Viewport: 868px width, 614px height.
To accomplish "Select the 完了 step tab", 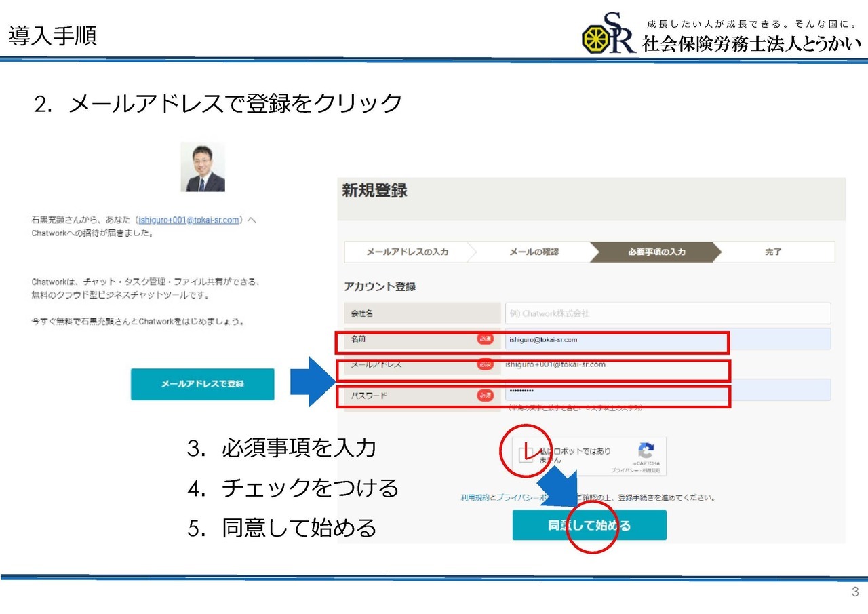I will pos(774,252).
